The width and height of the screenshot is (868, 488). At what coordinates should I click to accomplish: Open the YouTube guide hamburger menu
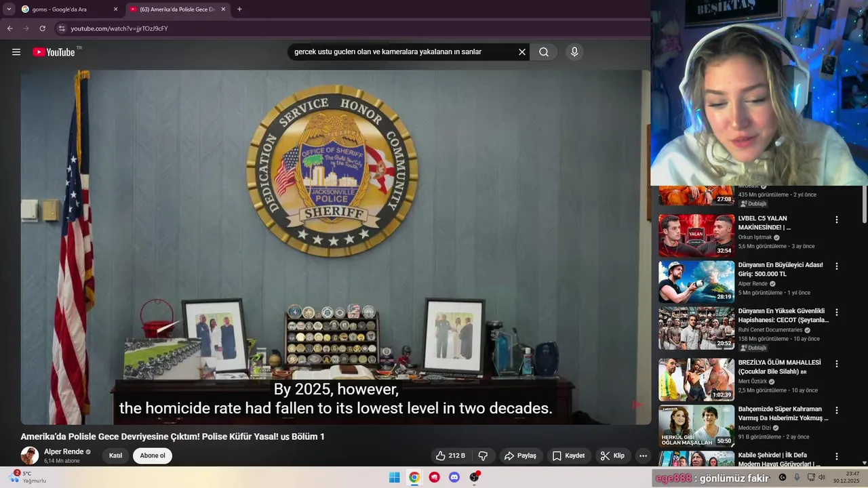point(16,52)
